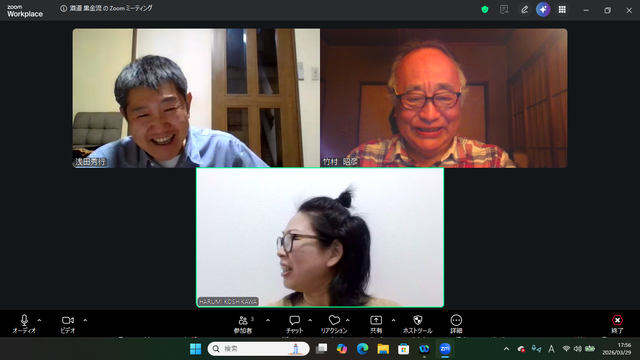Open the details more menu
Viewport: 640px width, 360px height.
click(x=456, y=324)
